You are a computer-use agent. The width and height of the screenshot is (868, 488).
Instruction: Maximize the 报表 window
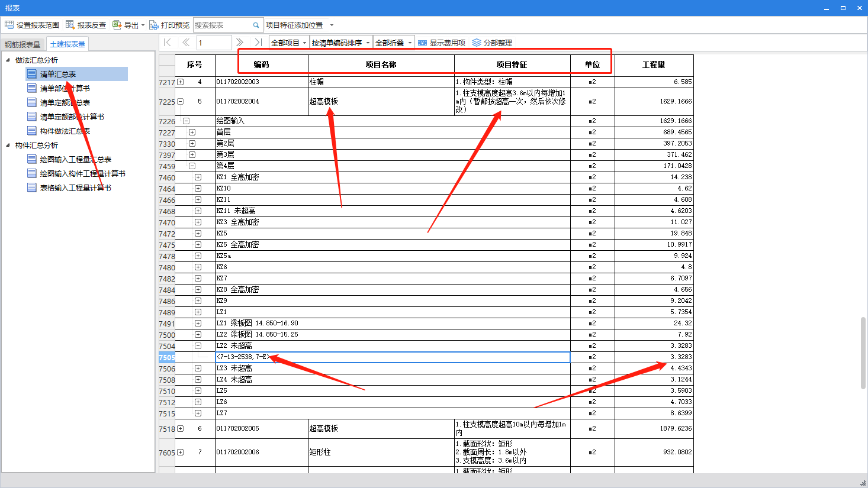(843, 8)
